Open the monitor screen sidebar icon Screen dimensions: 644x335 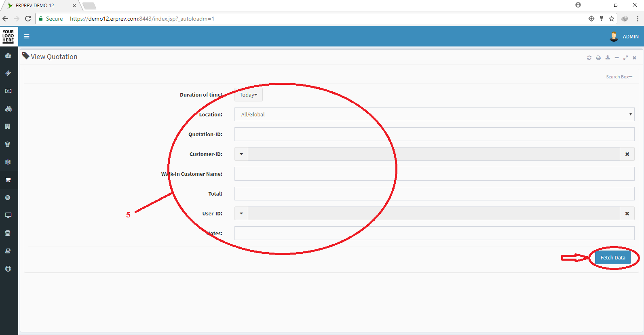coord(8,215)
